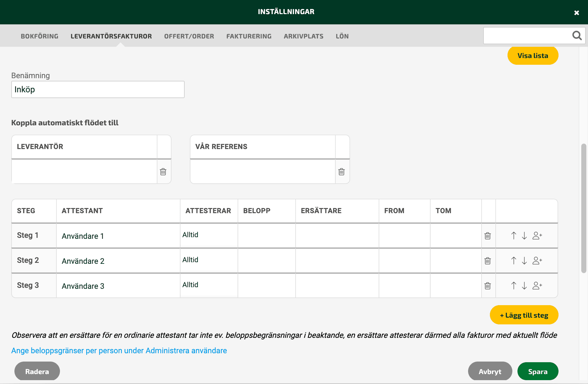The image size is (588, 384).
Task: Save settings with the Spara button
Action: pos(538,371)
